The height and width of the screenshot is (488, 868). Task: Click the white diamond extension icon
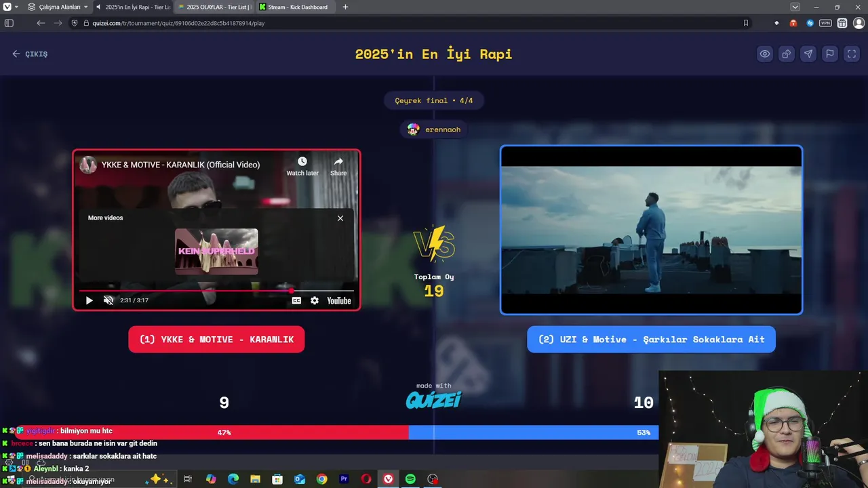coord(776,23)
